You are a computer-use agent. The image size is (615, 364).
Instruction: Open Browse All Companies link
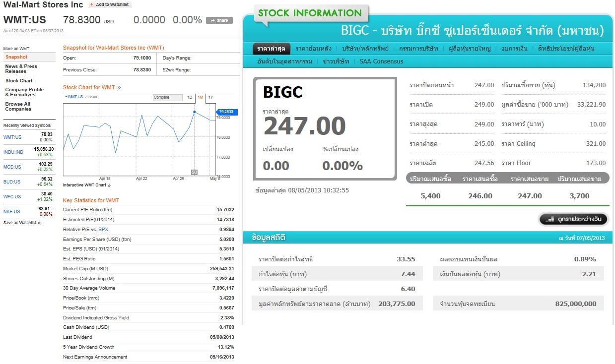click(x=18, y=107)
